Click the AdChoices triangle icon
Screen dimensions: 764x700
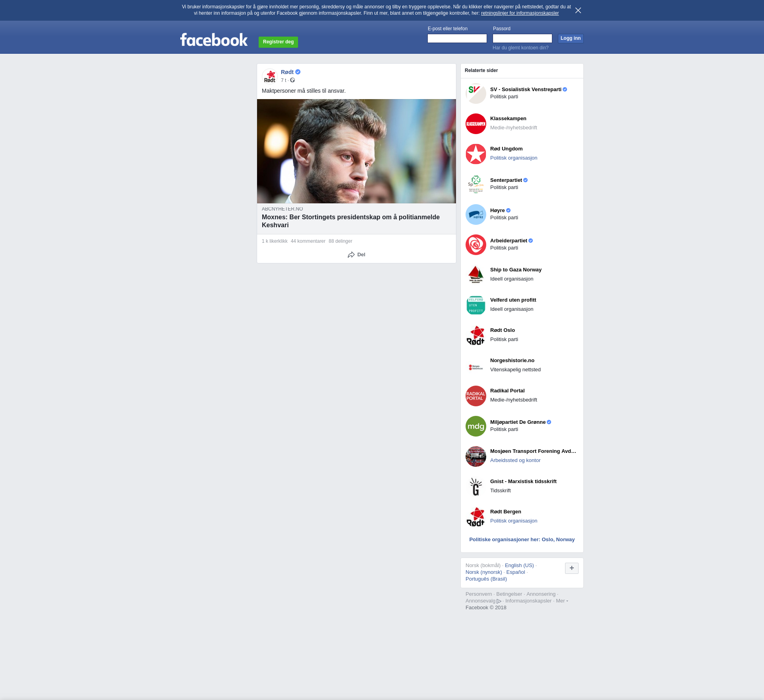(499, 601)
